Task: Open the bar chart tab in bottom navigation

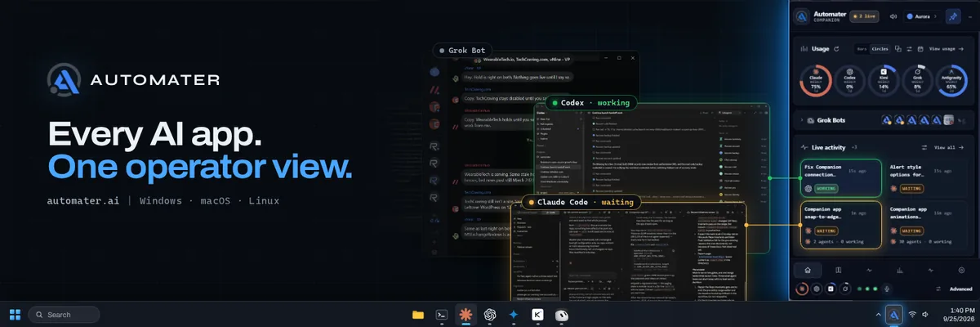Action: tap(900, 271)
